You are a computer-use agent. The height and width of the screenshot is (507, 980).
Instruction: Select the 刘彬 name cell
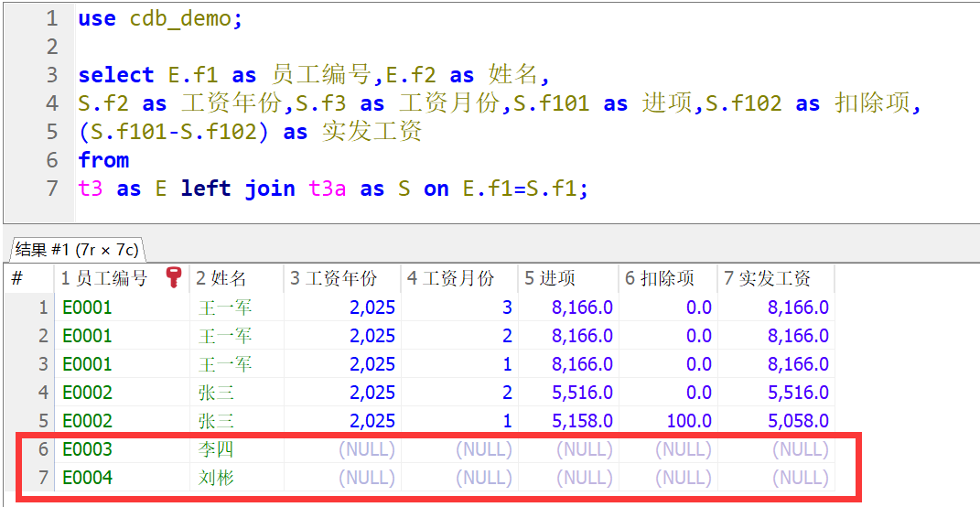(x=217, y=478)
